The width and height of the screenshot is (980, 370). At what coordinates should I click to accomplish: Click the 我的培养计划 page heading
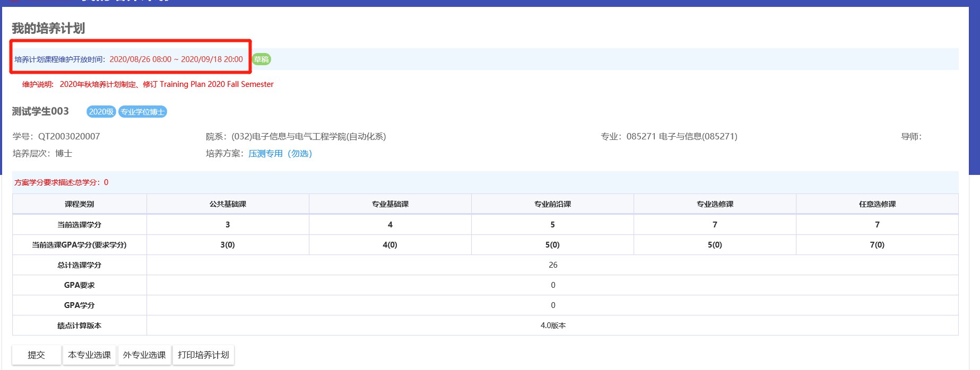48,29
